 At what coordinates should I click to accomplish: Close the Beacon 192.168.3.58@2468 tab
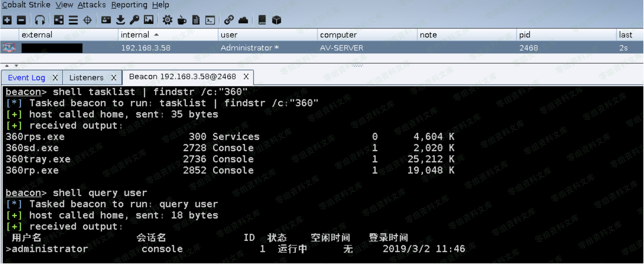coord(246,77)
